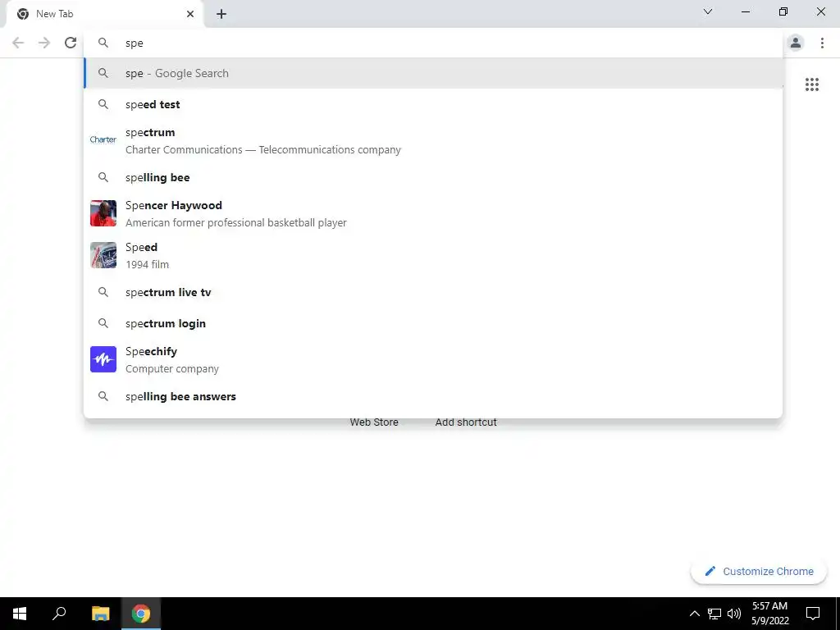Select the New Tab tab

104,14
